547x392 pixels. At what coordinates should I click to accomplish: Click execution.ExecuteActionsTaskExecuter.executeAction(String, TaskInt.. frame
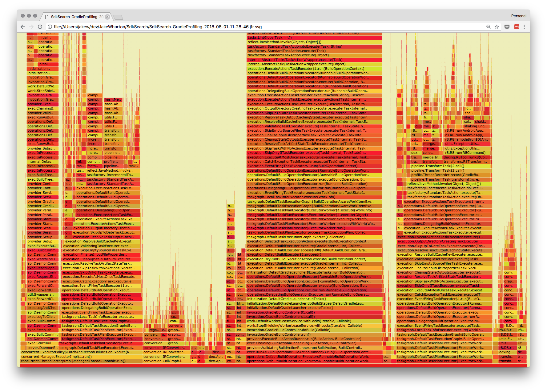pos(314,95)
